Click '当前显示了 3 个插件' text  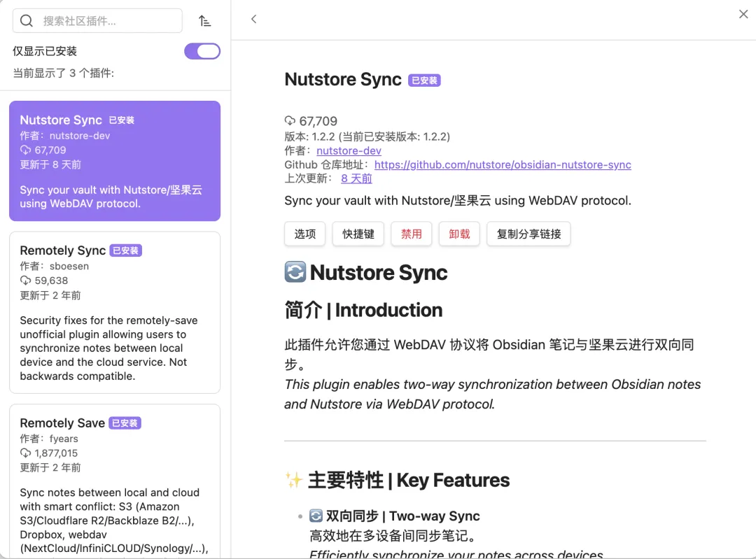click(x=63, y=73)
